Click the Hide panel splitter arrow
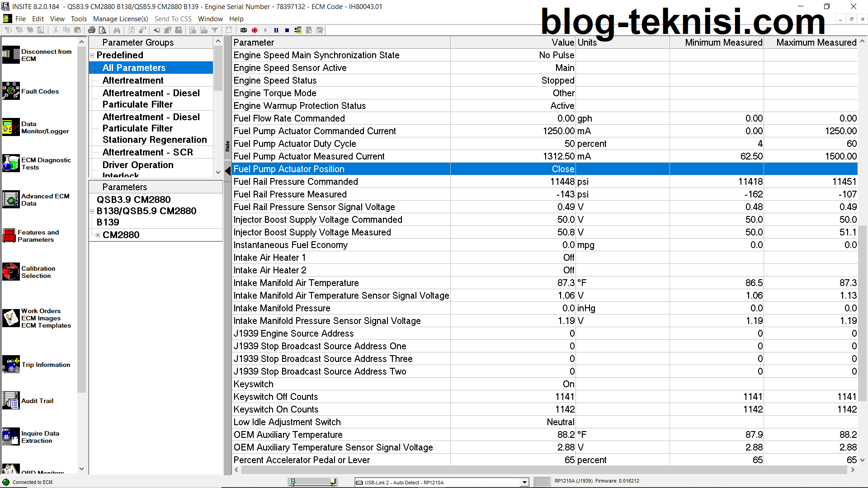The height and width of the screenshot is (488, 868). coord(228,171)
